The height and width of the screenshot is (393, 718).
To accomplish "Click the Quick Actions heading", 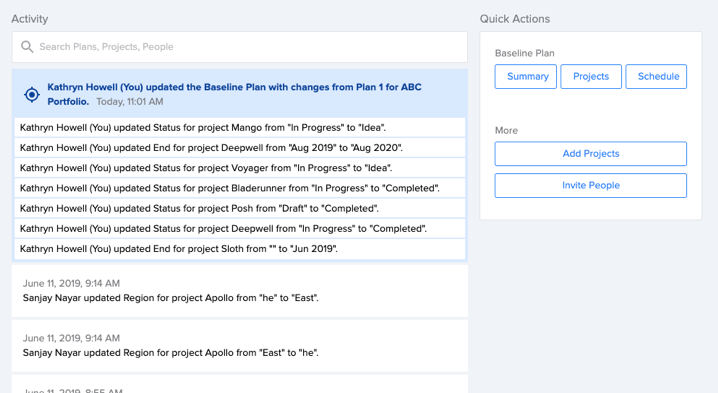I will [x=515, y=19].
